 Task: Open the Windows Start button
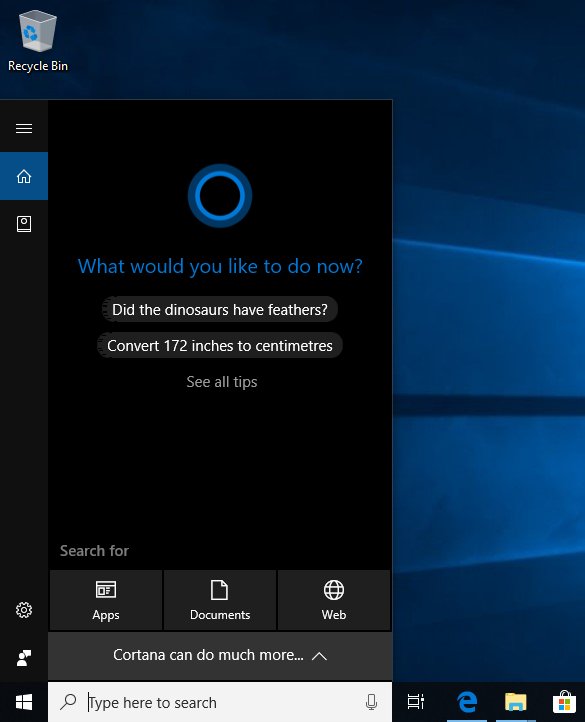pos(24,702)
